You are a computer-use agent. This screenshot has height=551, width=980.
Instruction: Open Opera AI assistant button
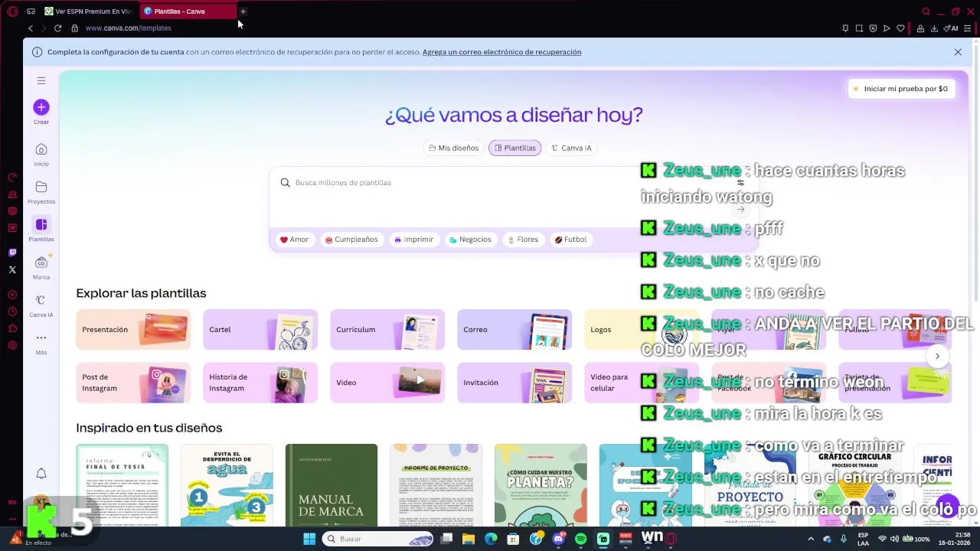coord(952,28)
